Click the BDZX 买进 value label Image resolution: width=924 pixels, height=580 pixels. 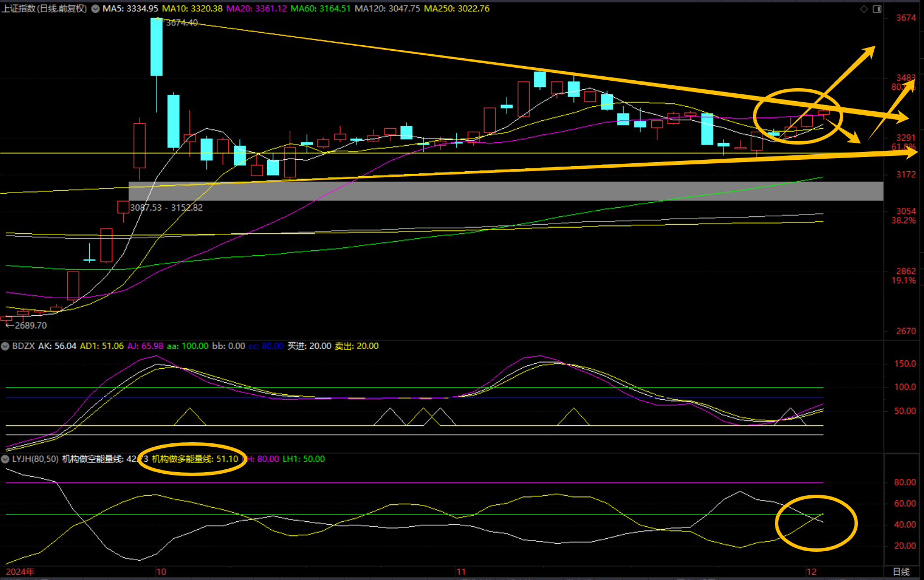point(309,346)
